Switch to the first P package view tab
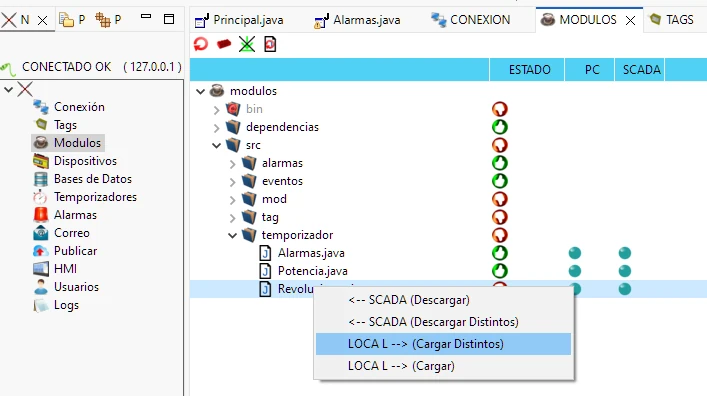Screen dimensions: 707x396 73,20
